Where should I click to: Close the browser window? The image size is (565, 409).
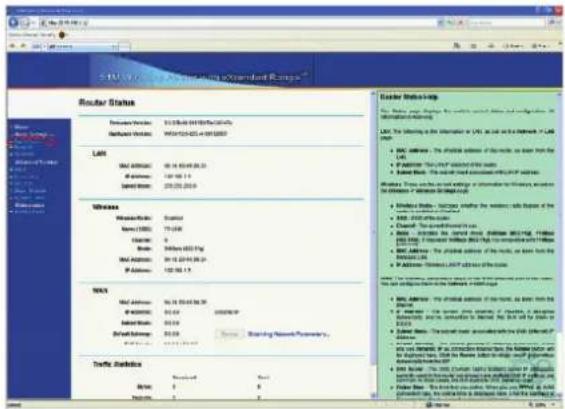pos(558,10)
